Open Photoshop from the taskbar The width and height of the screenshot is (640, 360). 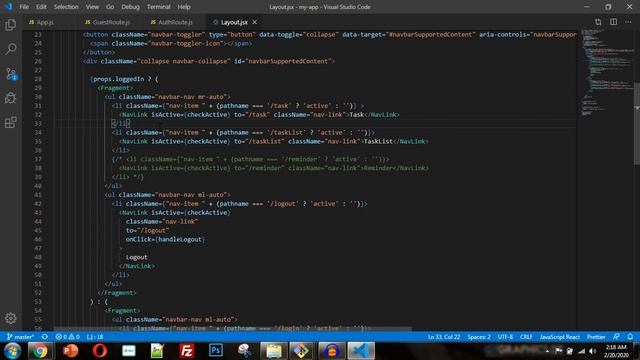(x=216, y=351)
